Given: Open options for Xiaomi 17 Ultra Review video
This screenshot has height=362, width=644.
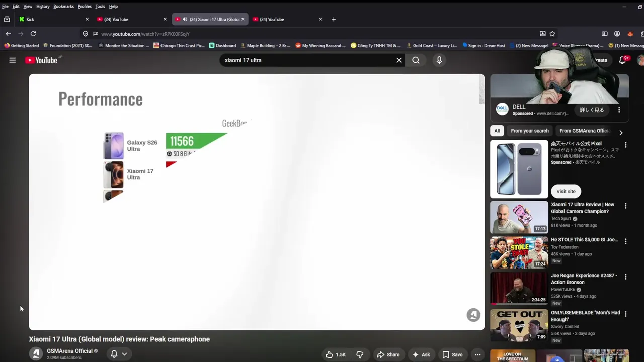Looking at the screenshot, I should pos(625,206).
